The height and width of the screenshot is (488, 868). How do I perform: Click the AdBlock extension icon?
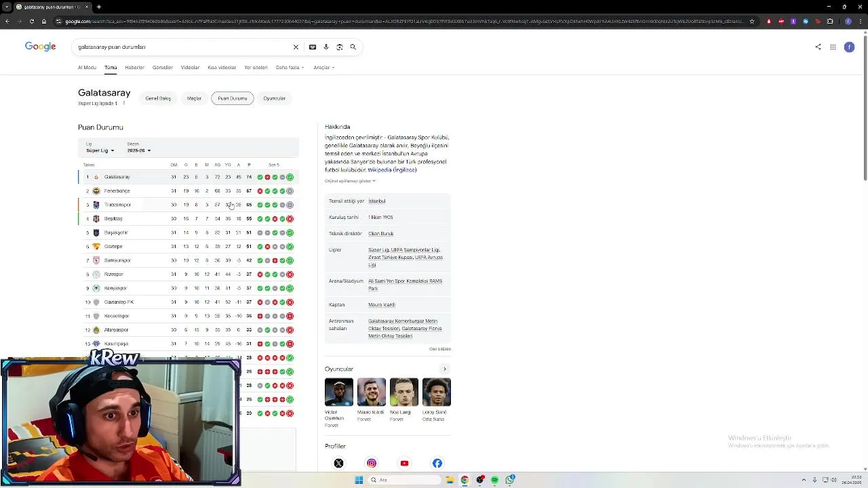tap(768, 21)
